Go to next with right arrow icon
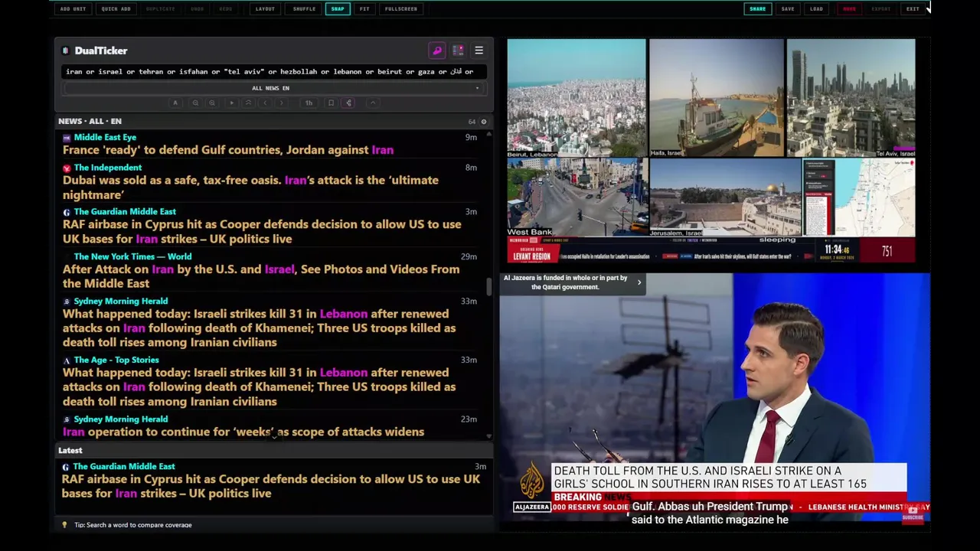 coord(282,103)
